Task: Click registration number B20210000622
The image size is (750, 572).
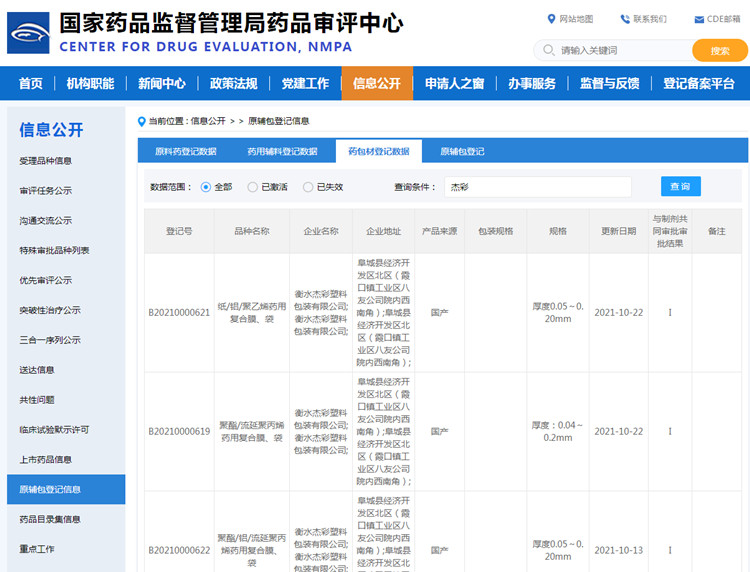Action: click(x=179, y=550)
